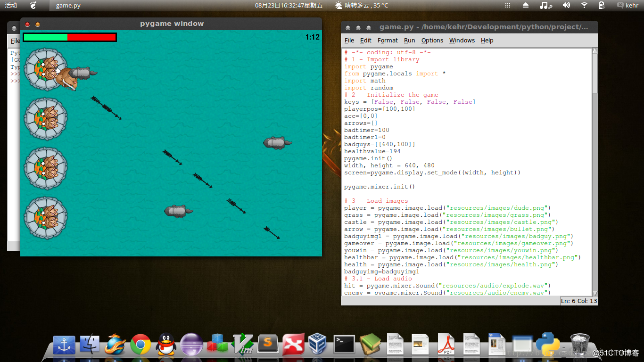The width and height of the screenshot is (644, 362).
Task: Open the PDF document in dock
Action: [446, 344]
